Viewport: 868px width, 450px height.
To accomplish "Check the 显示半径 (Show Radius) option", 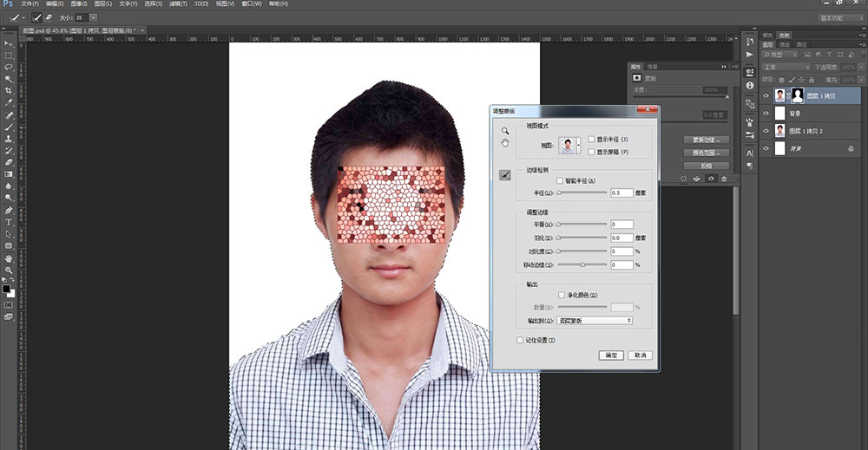I will point(591,139).
